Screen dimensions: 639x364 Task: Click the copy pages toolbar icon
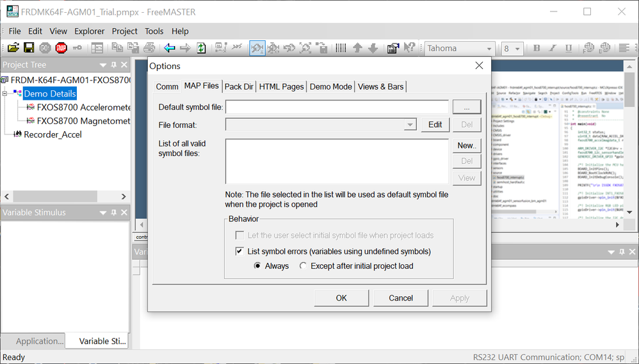pos(117,48)
